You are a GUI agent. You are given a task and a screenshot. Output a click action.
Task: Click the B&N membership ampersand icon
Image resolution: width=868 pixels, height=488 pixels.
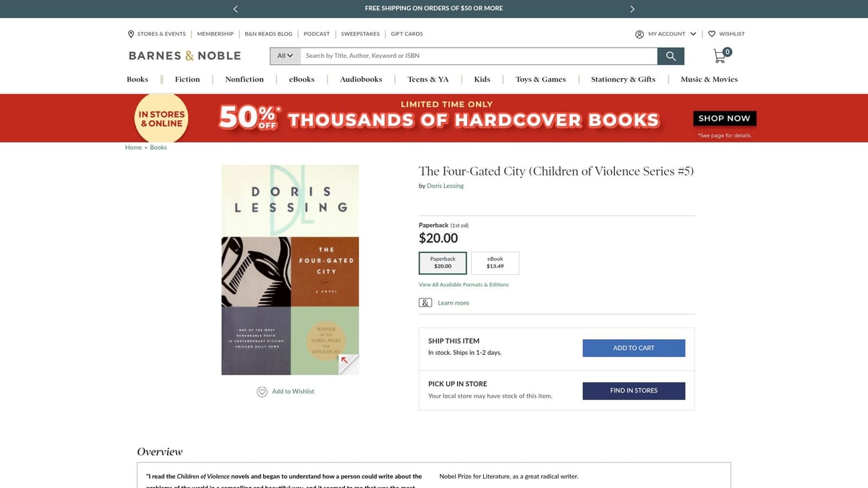click(x=425, y=303)
